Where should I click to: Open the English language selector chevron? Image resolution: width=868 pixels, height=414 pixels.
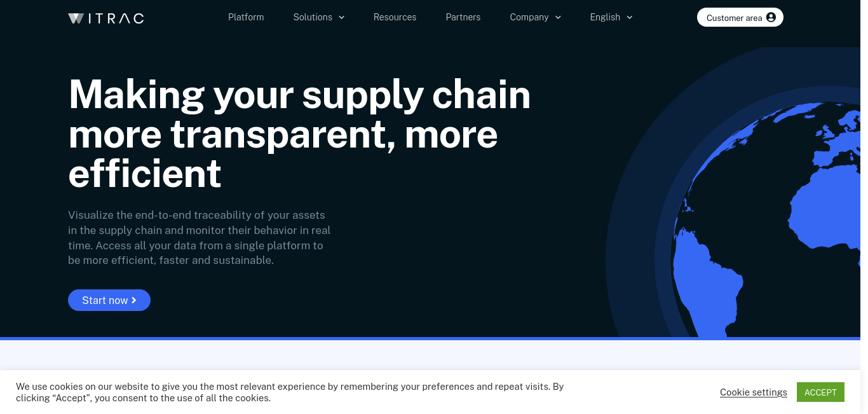[x=630, y=17]
